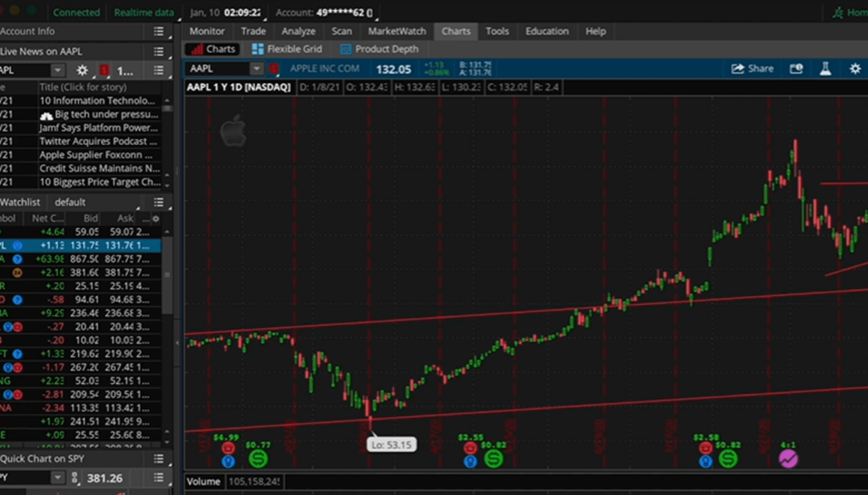Open the Credit Suisse Maintains news story
This screenshot has height=495, width=868.
pos(98,169)
